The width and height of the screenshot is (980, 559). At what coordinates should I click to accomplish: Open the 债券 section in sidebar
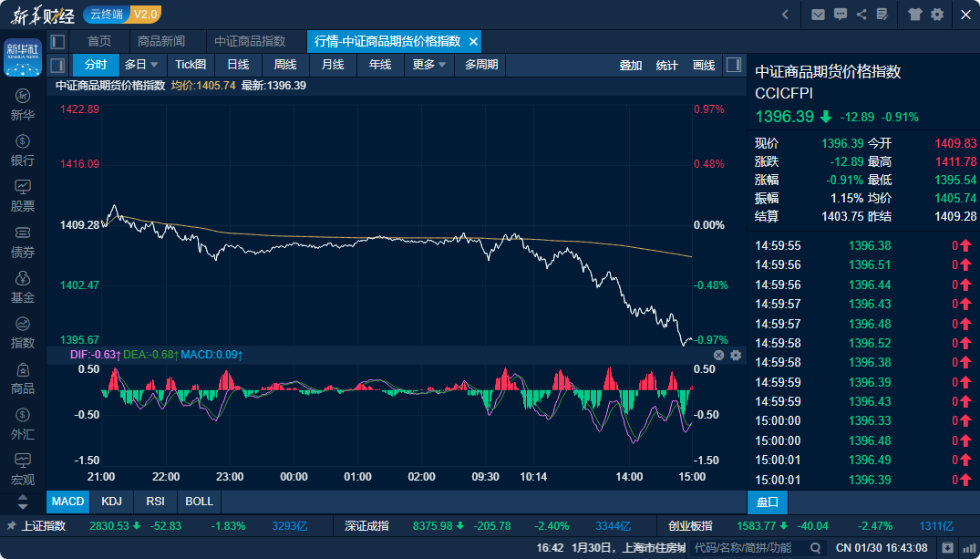[x=22, y=241]
